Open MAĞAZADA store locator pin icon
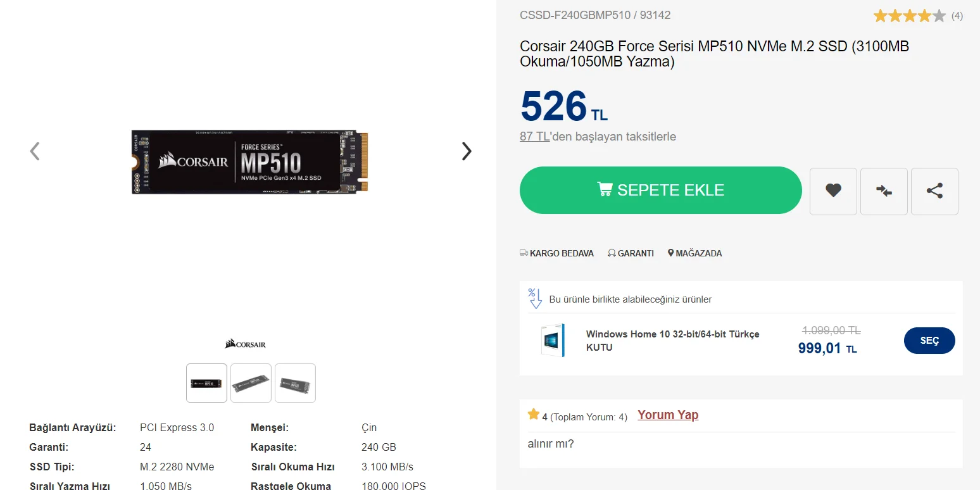The image size is (980, 490). (670, 253)
